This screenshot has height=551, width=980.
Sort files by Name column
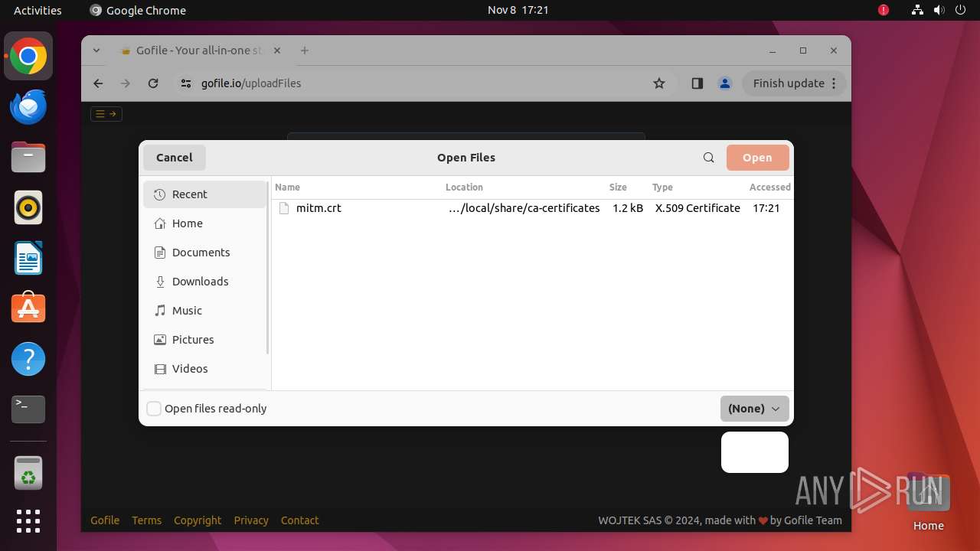287,187
